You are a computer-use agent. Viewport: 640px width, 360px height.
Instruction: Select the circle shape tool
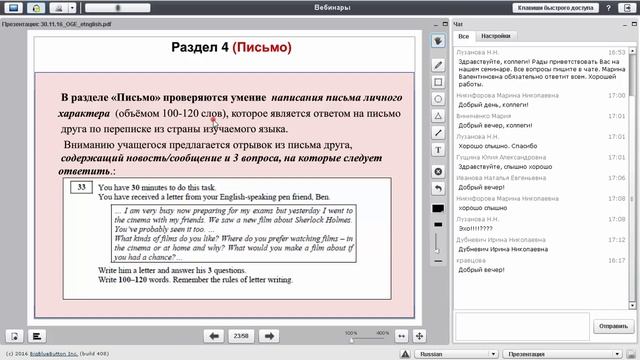(438, 99)
